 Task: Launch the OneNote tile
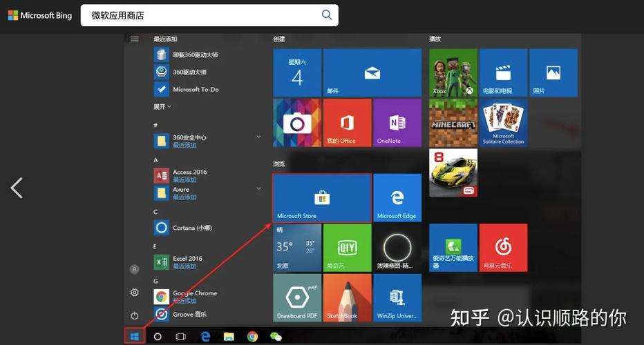(x=397, y=123)
